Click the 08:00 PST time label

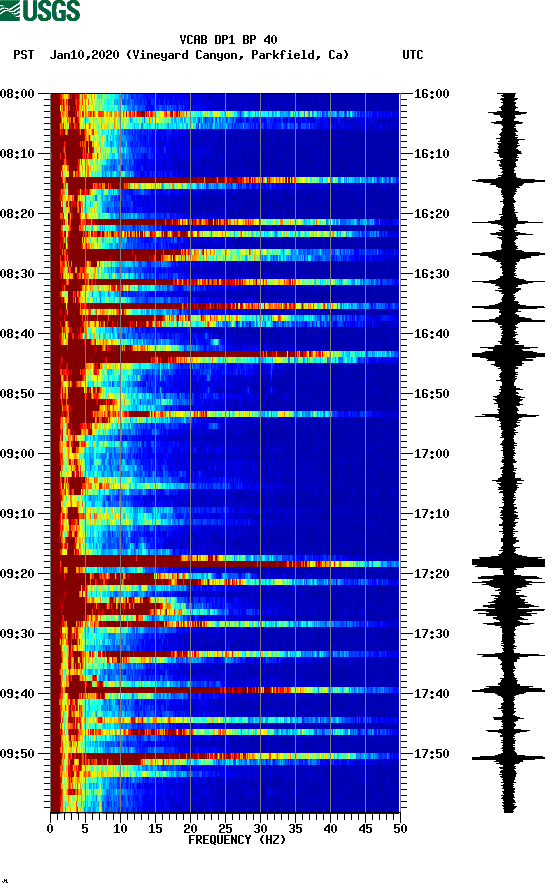tap(17, 94)
